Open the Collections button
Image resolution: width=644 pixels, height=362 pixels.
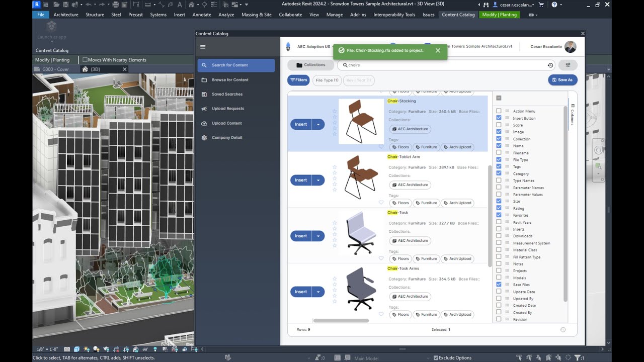[x=310, y=65]
